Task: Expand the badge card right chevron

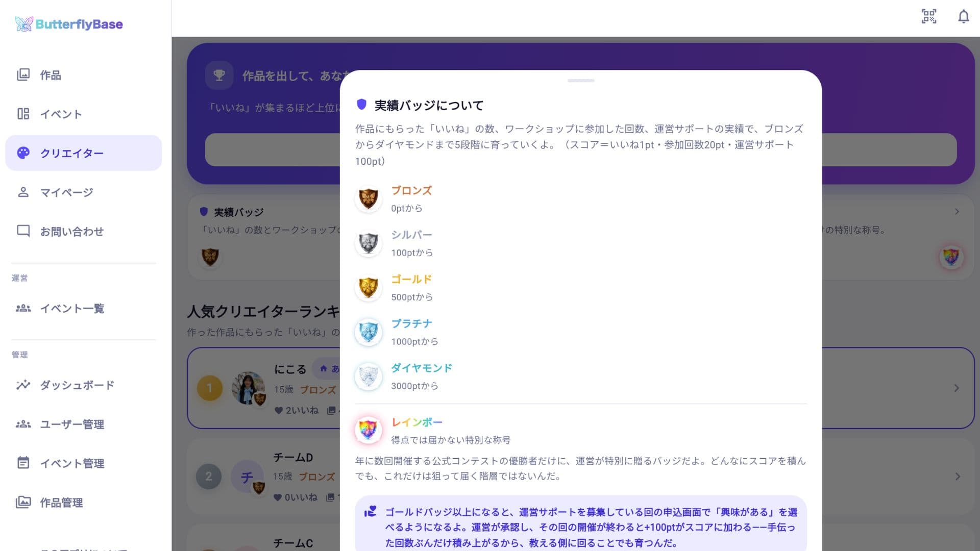Action: click(x=957, y=211)
